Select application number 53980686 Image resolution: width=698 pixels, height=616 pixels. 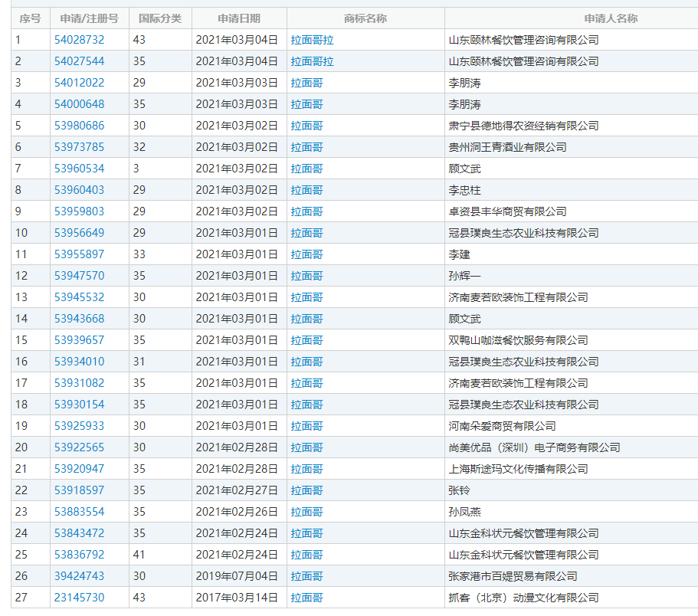79,126
